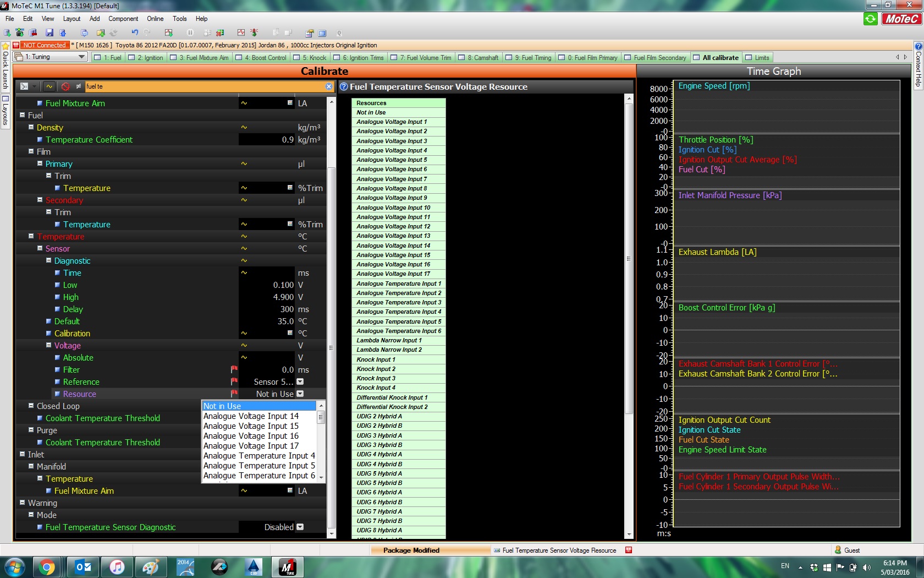The height and width of the screenshot is (578, 924).
Task: Select Analogue Voltage Input 1 in Resources list
Action: [x=399, y=122]
